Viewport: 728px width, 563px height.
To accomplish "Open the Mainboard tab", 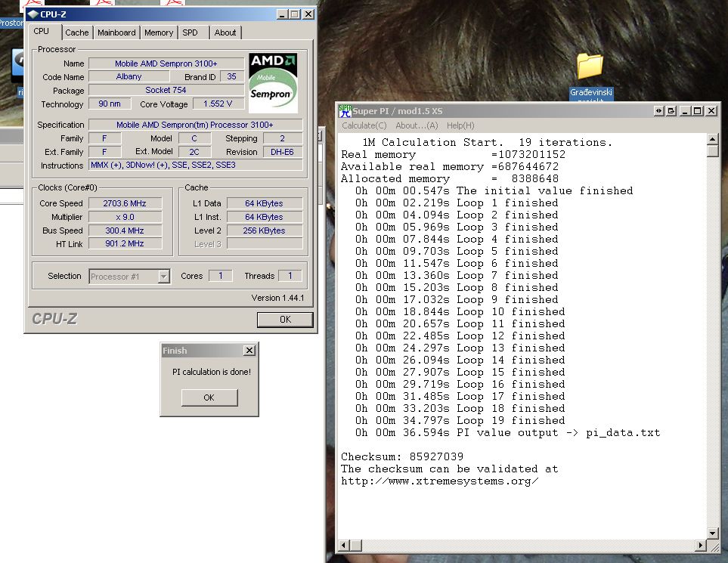I will [116, 32].
